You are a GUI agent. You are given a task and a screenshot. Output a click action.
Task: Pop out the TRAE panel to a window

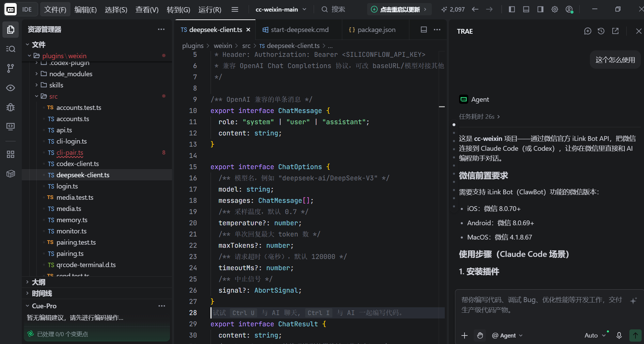pyautogui.click(x=615, y=31)
